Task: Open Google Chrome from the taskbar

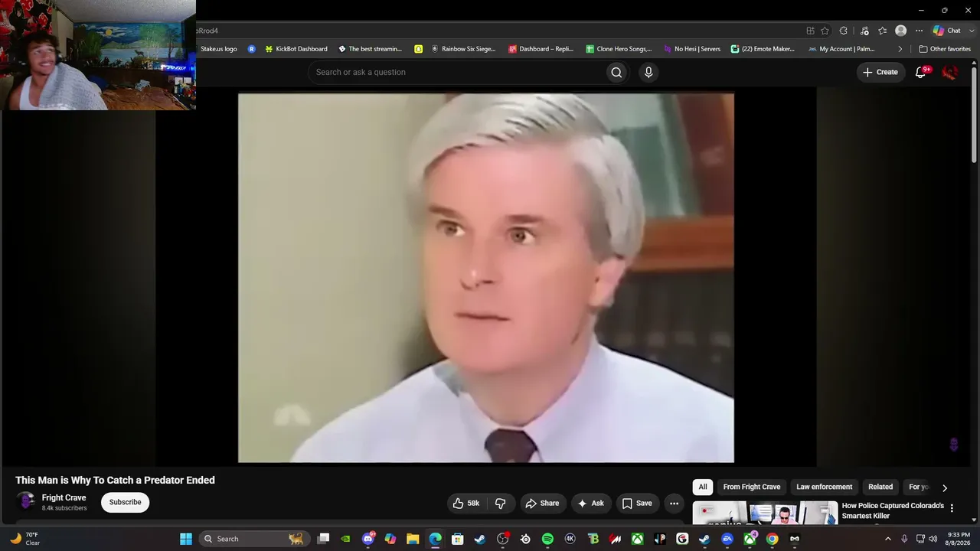Action: pyautogui.click(x=772, y=539)
